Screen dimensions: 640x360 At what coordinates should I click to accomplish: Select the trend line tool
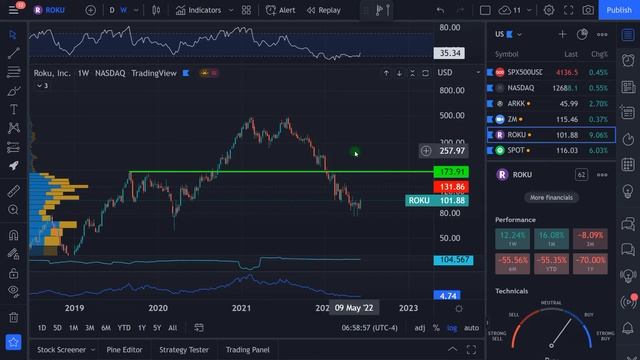13,53
